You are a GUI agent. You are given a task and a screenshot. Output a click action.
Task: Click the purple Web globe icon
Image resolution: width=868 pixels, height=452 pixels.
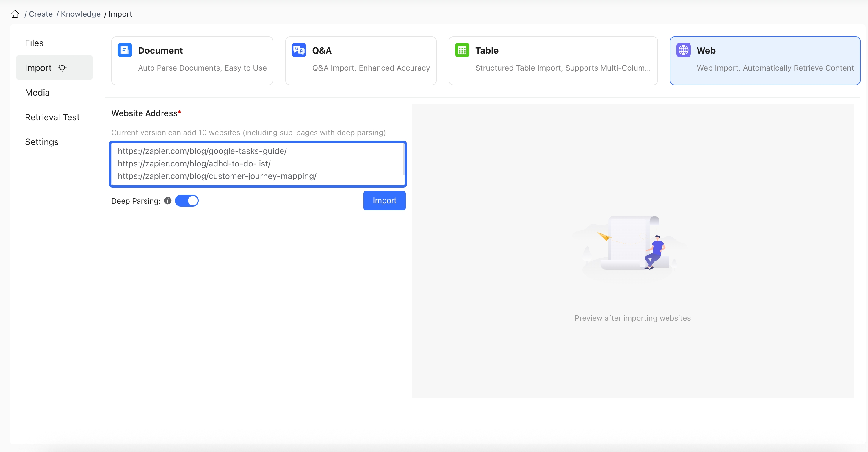684,50
